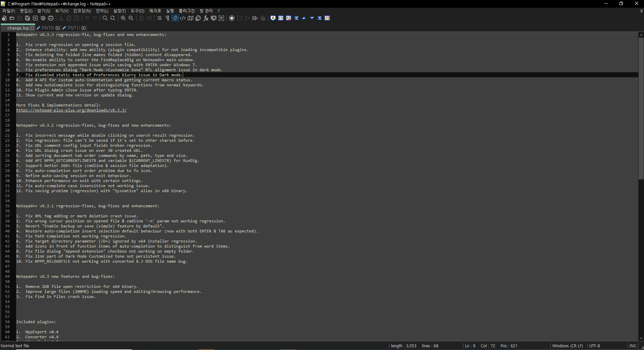644x350 pixels.
Task: Open the Folder as Workspace icon
Action: 214,18
